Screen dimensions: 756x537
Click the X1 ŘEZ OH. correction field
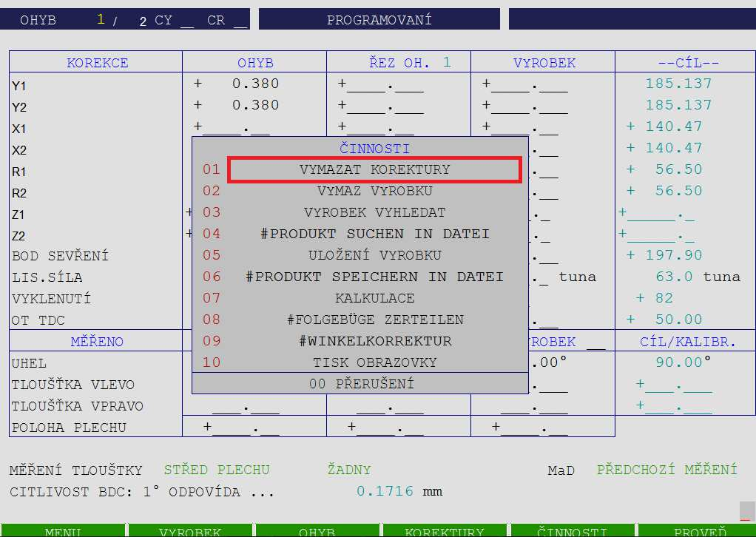point(376,127)
